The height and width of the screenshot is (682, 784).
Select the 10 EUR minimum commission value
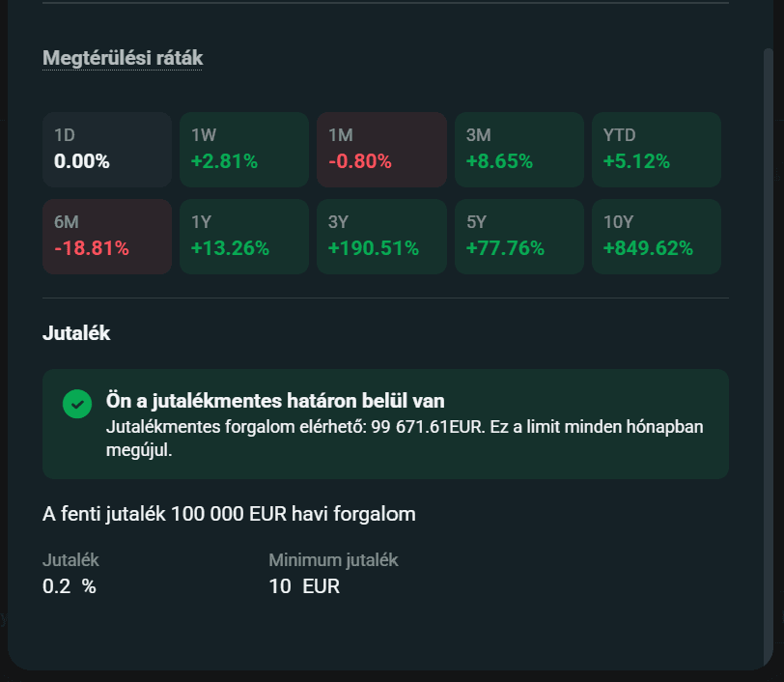pyautogui.click(x=305, y=586)
